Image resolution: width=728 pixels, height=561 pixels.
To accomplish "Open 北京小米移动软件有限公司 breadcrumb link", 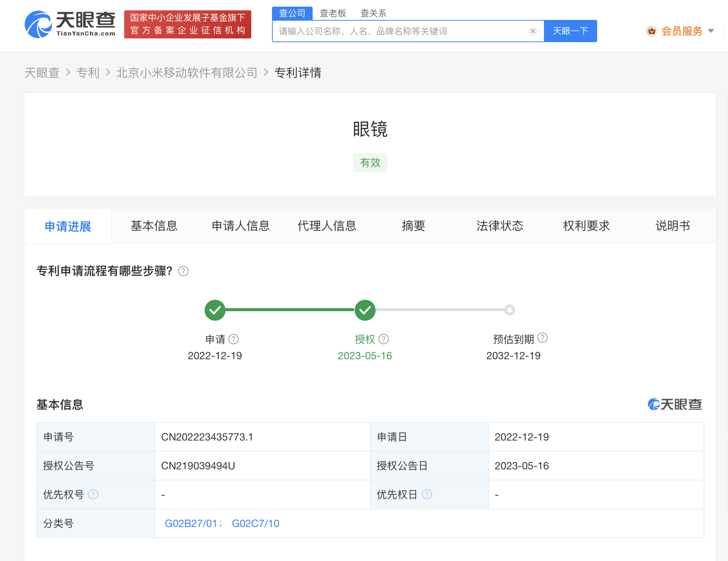I will (187, 73).
